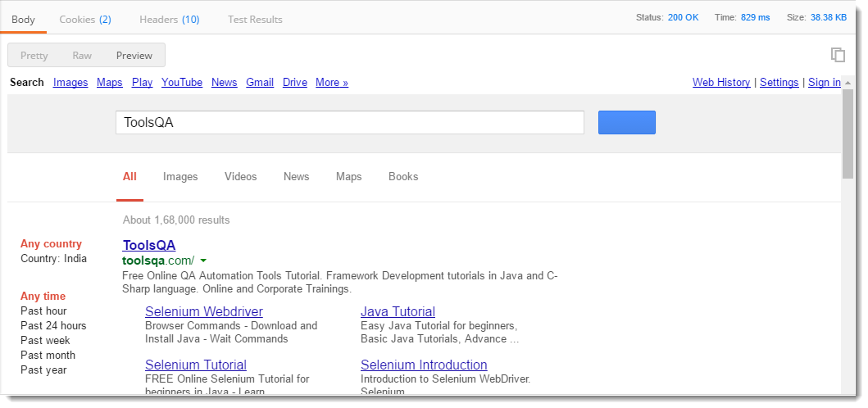Switch to the Body tab
Image resolution: width=868 pixels, height=408 pixels.
tap(23, 20)
